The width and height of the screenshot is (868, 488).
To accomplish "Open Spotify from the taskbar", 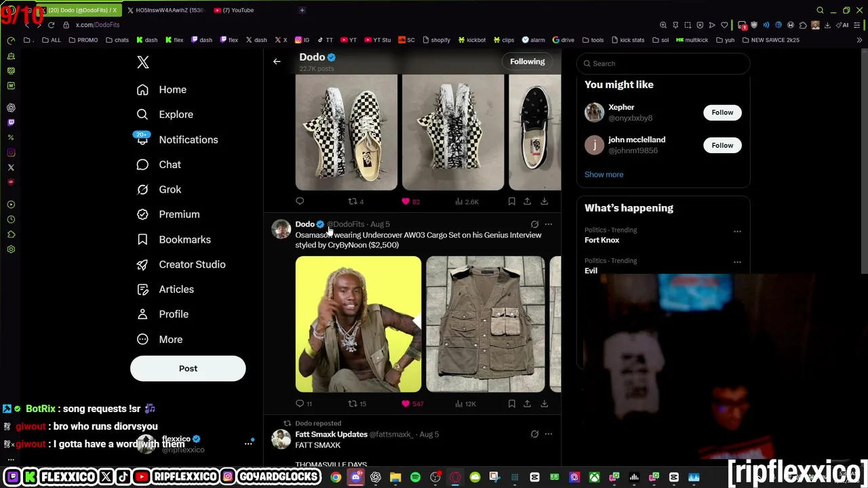I will click(x=415, y=477).
